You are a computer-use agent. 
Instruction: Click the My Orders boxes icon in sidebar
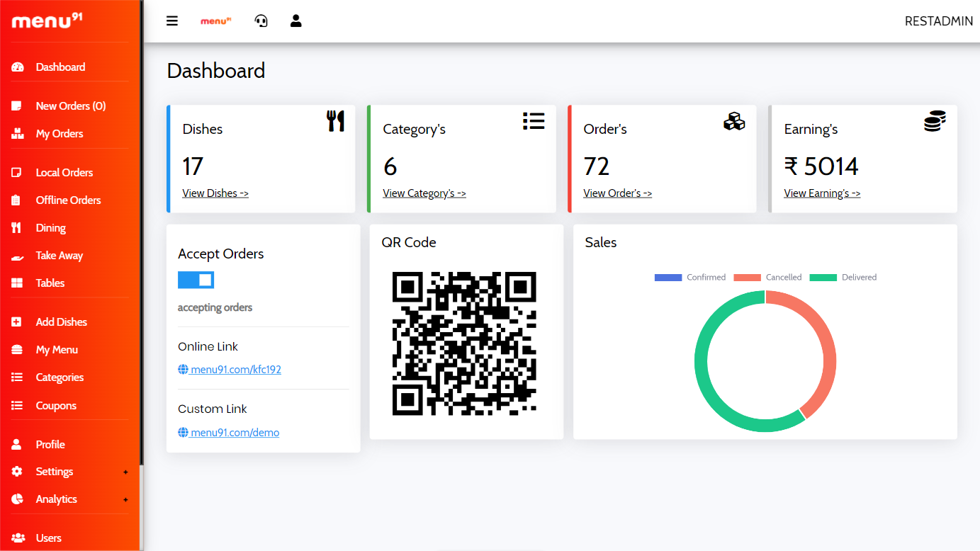[18, 134]
